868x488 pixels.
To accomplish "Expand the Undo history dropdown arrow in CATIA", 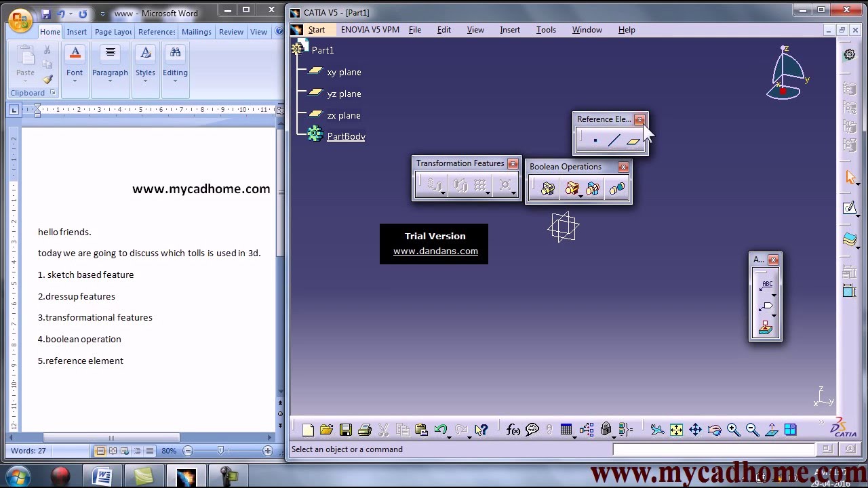I will pyautogui.click(x=450, y=437).
